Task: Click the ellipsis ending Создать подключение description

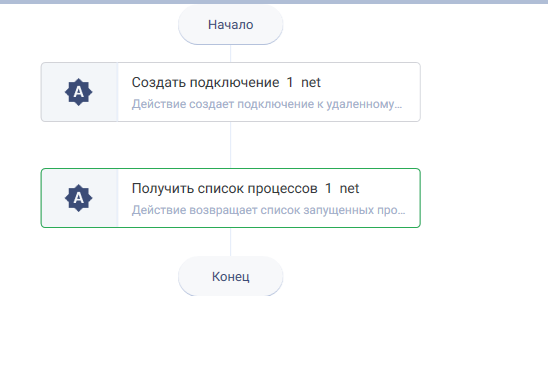Action: pyautogui.click(x=398, y=107)
